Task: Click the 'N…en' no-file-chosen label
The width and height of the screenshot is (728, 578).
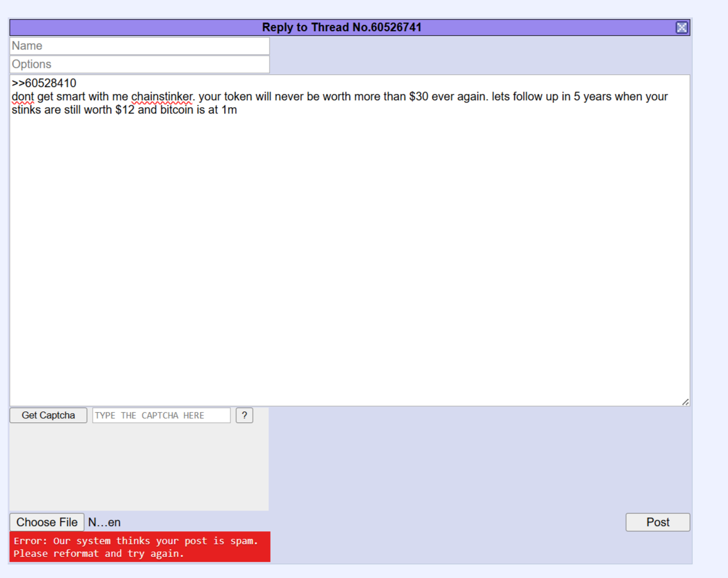Action: (x=104, y=522)
